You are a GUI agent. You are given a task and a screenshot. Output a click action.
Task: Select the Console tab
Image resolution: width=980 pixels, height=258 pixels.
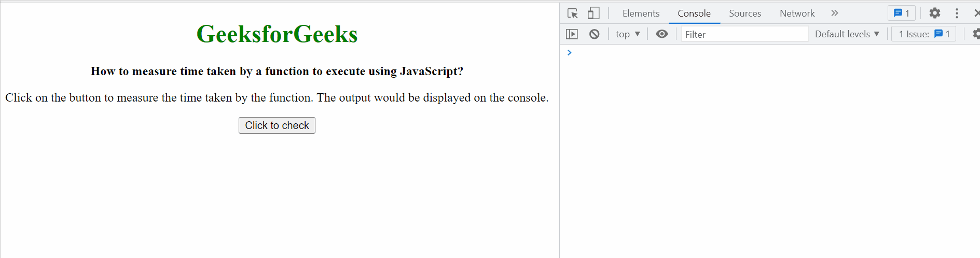click(694, 13)
